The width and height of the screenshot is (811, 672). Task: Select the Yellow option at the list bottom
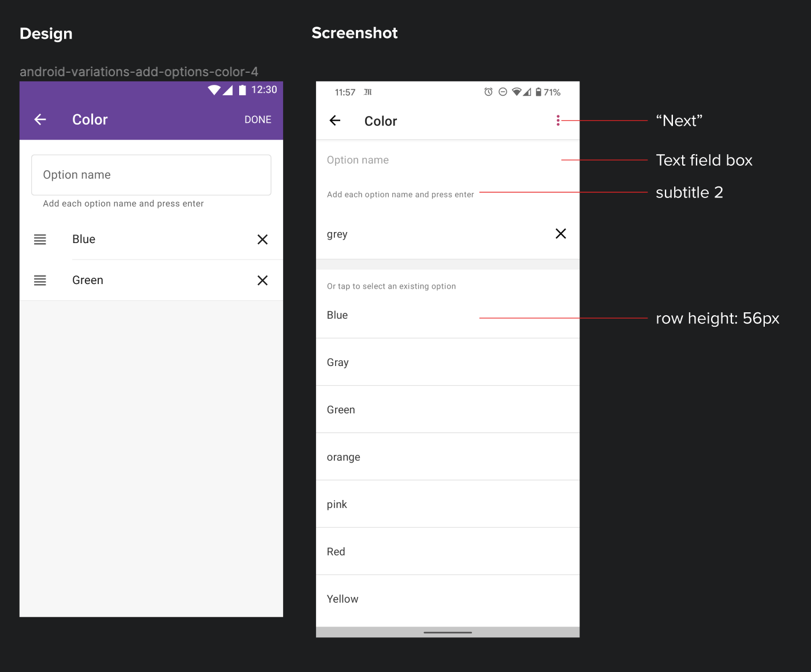point(448,599)
